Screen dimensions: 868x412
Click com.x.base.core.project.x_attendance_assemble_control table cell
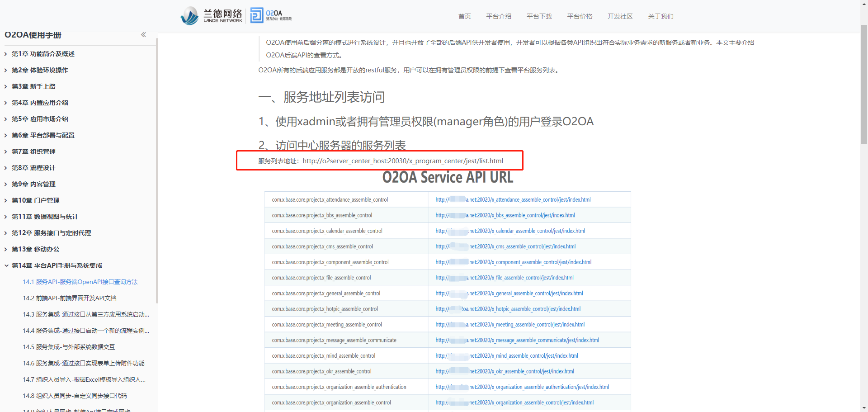click(x=346, y=199)
